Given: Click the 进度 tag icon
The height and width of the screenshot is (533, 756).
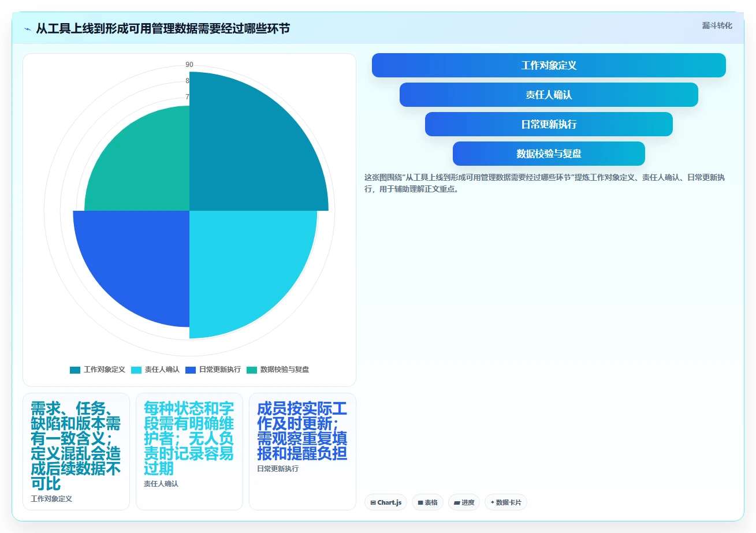Looking at the screenshot, I should tap(457, 503).
